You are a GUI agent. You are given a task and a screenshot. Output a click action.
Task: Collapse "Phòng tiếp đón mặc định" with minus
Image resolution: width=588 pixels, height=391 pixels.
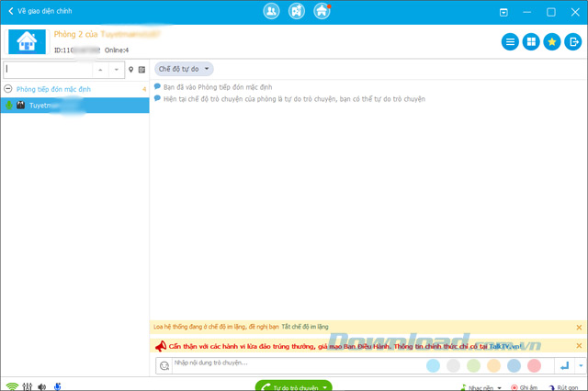tap(8, 89)
